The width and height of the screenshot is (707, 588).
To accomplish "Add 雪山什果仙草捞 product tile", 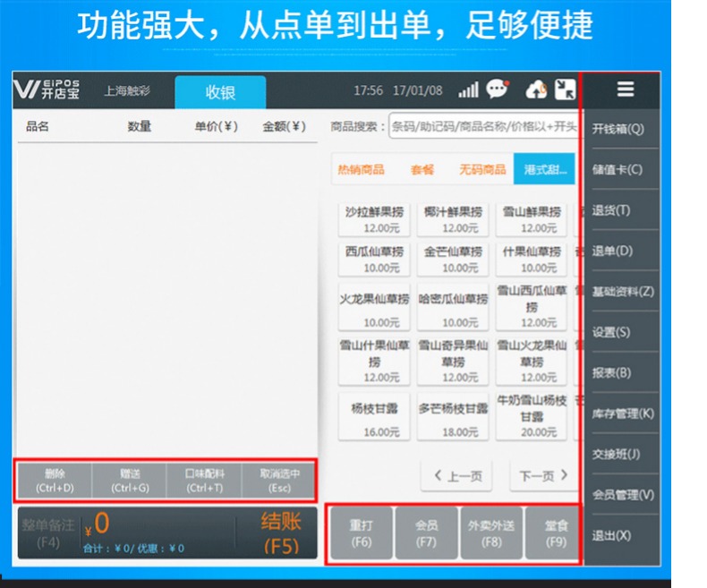I will [x=374, y=362].
